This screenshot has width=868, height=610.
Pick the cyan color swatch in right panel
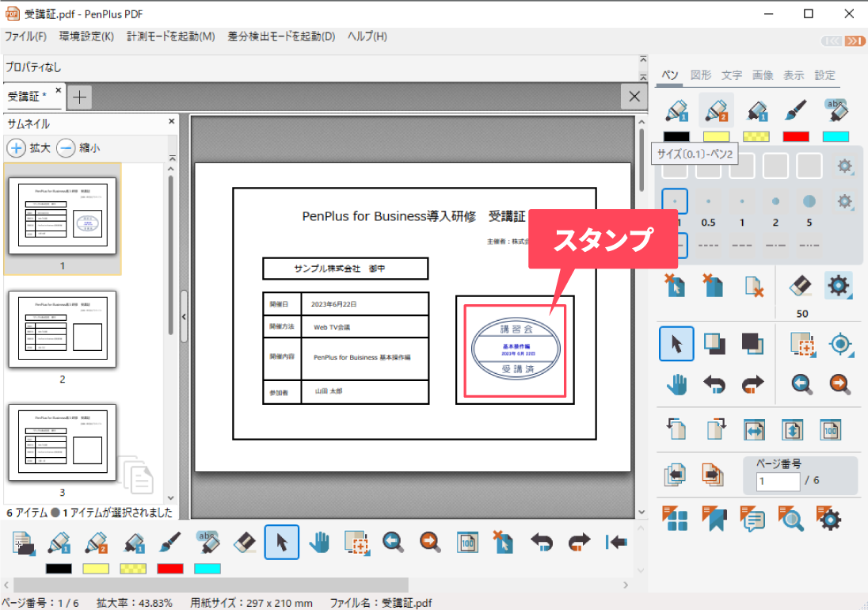(836, 137)
